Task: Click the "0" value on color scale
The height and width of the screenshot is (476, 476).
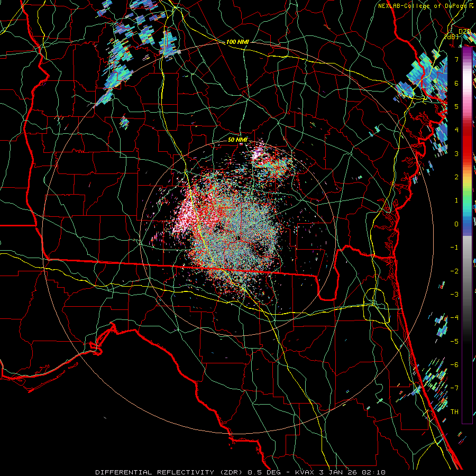Action: click(x=456, y=224)
